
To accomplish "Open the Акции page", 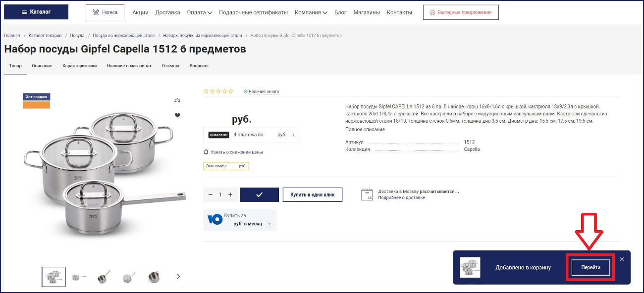I will 140,12.
